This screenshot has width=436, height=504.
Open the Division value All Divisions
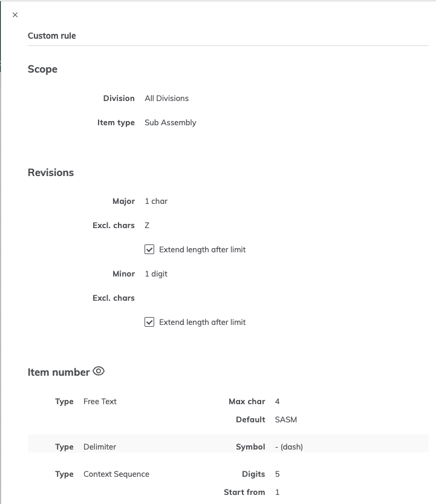(x=166, y=98)
